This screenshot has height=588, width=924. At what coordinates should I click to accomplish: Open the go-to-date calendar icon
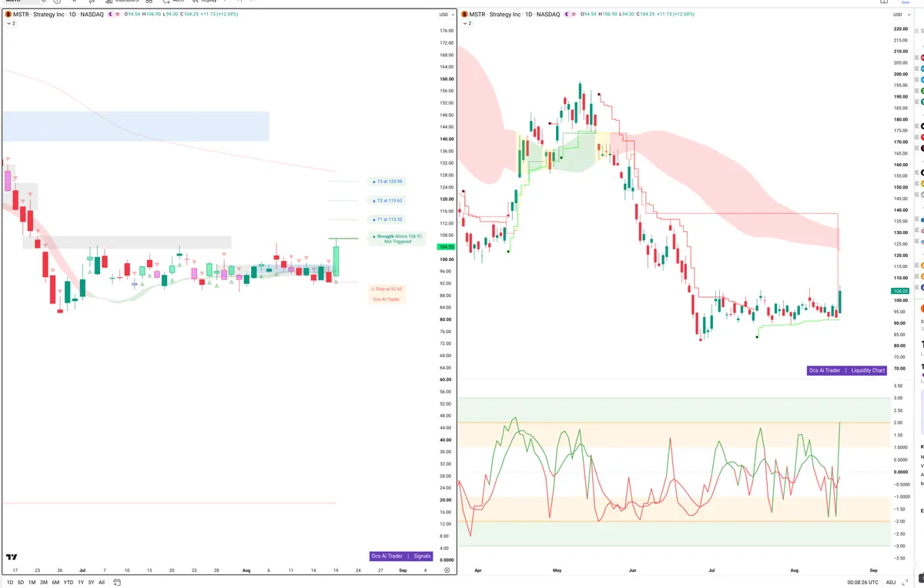click(118, 583)
